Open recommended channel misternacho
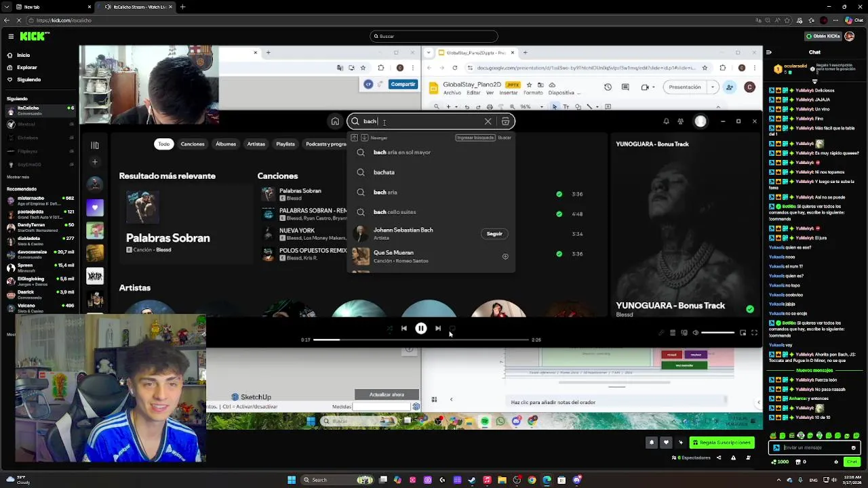This screenshot has height=488, width=868. click(x=39, y=201)
